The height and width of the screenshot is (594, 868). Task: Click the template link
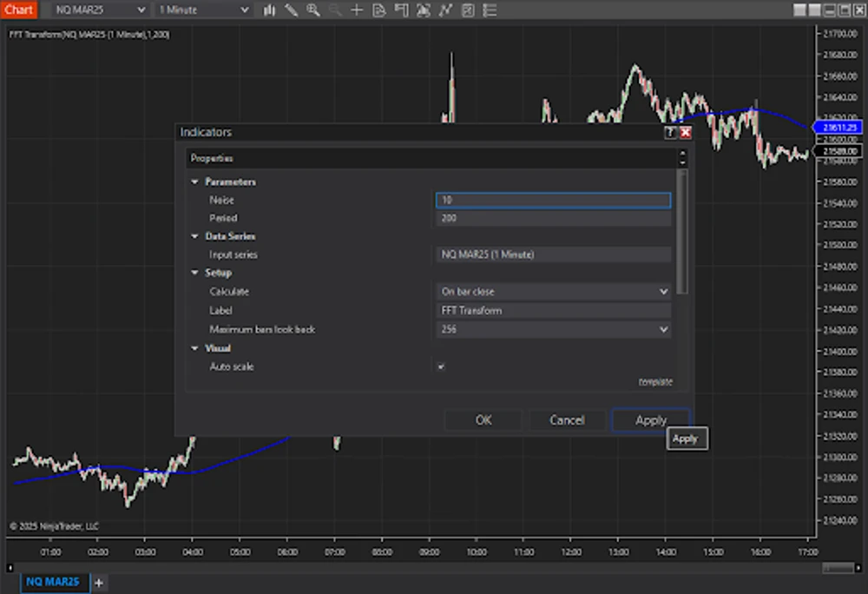click(x=655, y=382)
